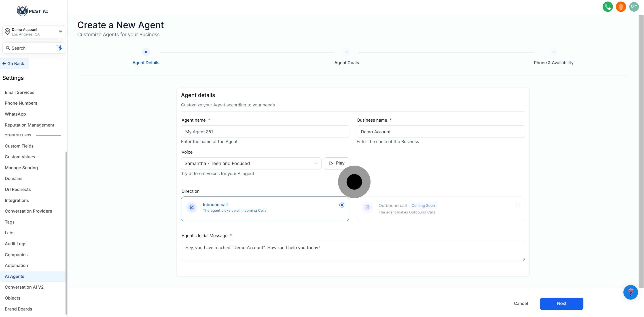Click the Inbound call arrow icon

(192, 207)
